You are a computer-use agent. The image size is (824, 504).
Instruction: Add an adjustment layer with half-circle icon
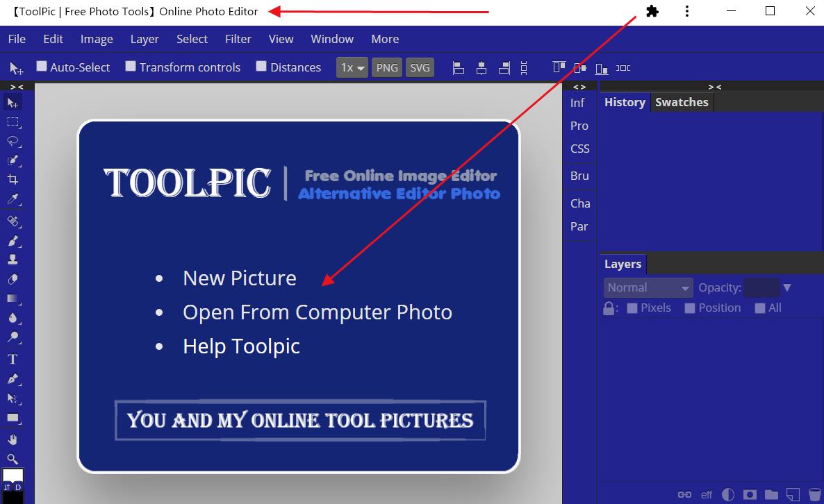[x=728, y=494]
